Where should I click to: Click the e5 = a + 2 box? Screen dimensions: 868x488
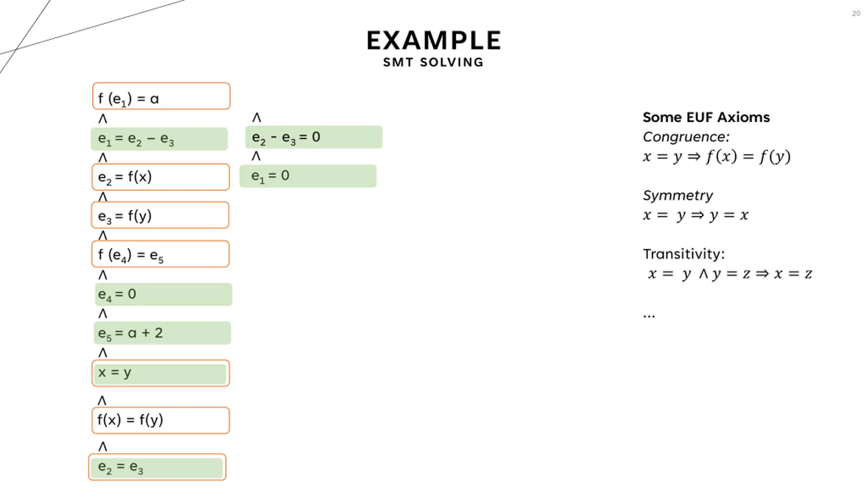coord(162,333)
